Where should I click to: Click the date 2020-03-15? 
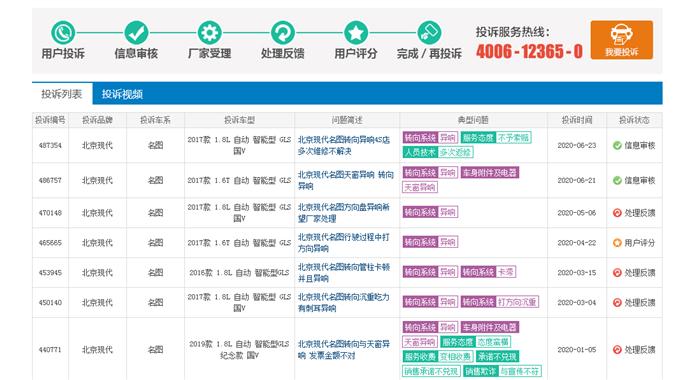[x=577, y=273]
